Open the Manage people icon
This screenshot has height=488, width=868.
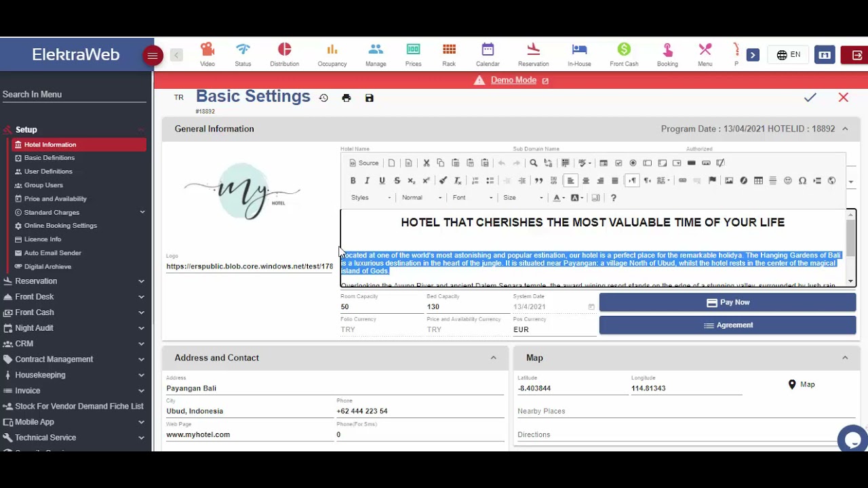pos(376,54)
